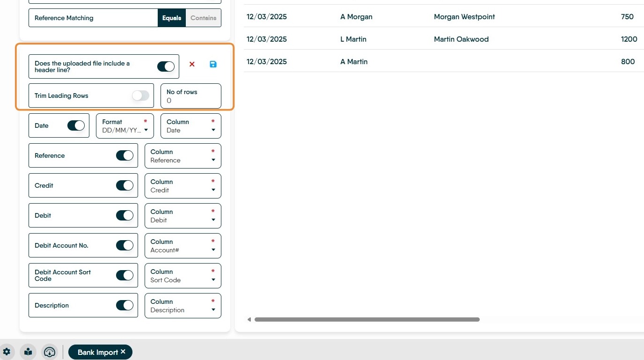Viewport: 644px width, 360px height.
Task: Disable the Reference toggle
Action: pos(125,155)
